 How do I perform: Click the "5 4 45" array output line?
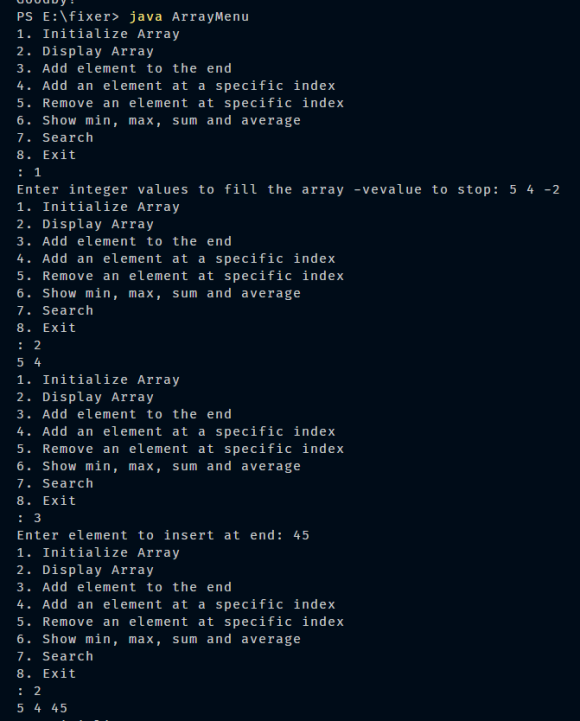pyautogui.click(x=42, y=708)
